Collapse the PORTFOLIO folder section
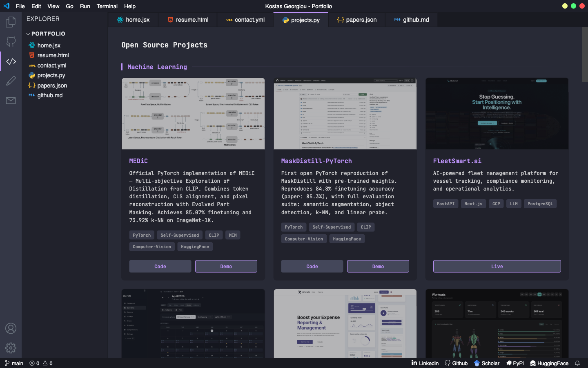The width and height of the screenshot is (588, 368). click(x=45, y=34)
